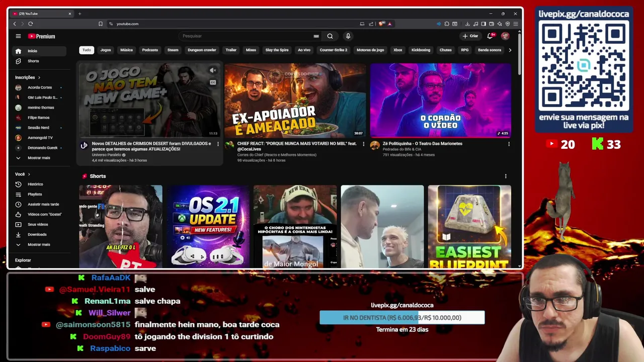Open Downloads in the YouTube sidebar
This screenshot has height=362, width=644.
[x=39, y=234]
